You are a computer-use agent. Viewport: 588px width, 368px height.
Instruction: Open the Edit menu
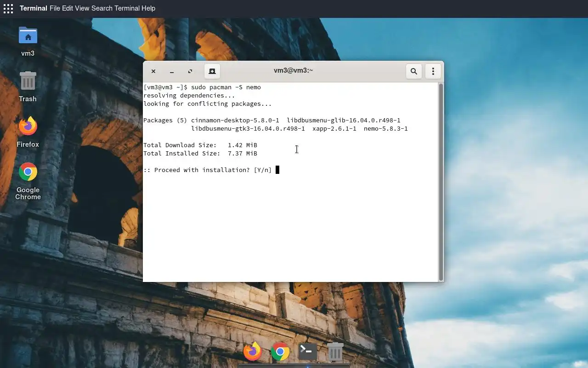68,8
